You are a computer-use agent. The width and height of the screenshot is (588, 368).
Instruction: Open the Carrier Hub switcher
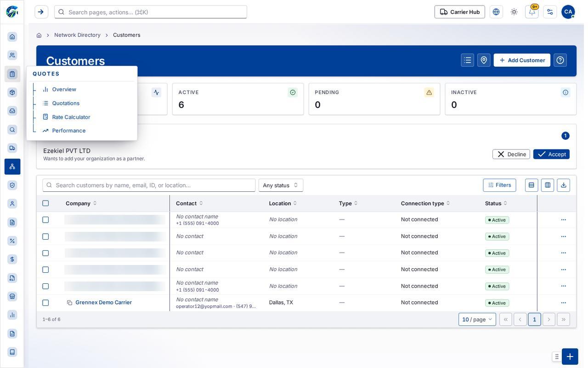(460, 12)
